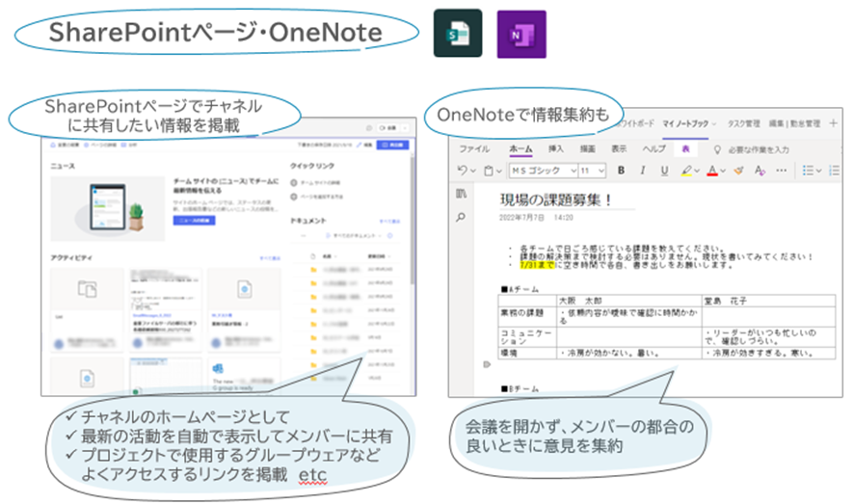Click the page title 現場の課題募集！

555,200
